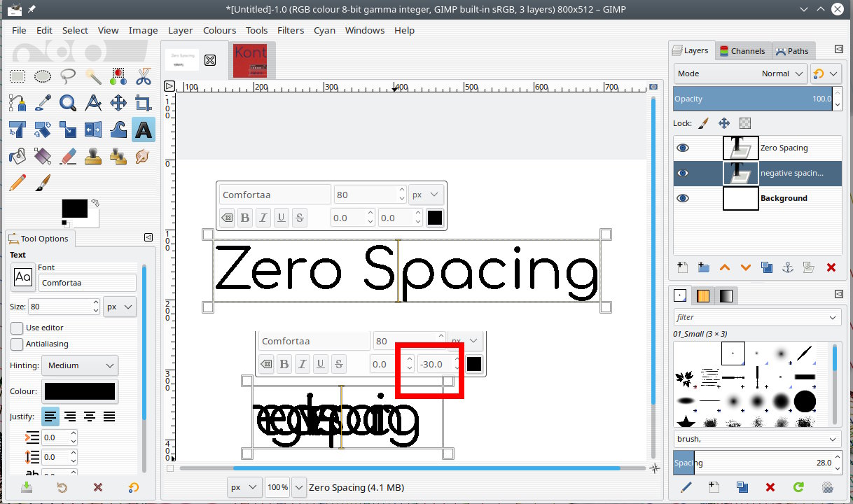Open the layer Mode Normal dropdown

[x=740, y=73]
